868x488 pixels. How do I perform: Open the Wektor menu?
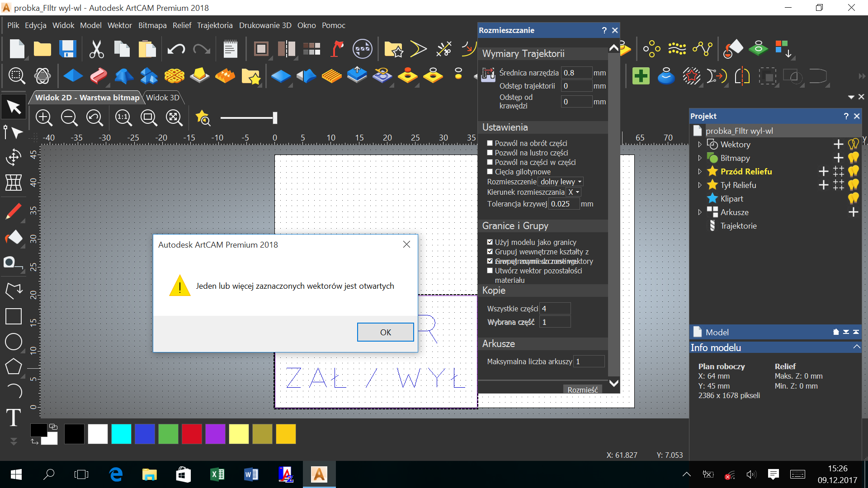[119, 25]
